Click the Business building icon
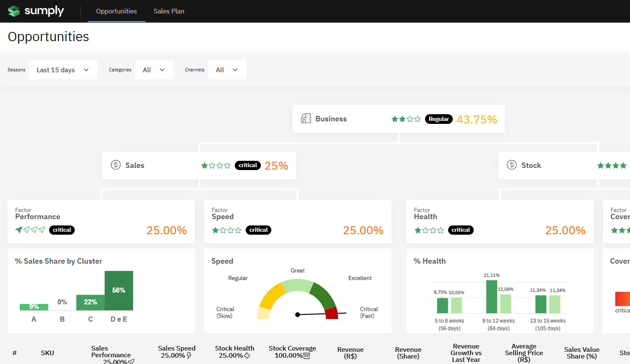The width and height of the screenshot is (630, 364). tap(306, 118)
